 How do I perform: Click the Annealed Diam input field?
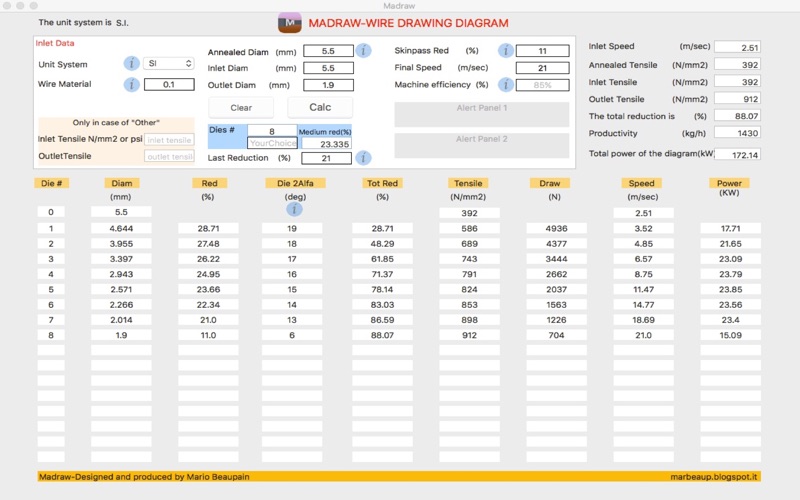point(328,51)
